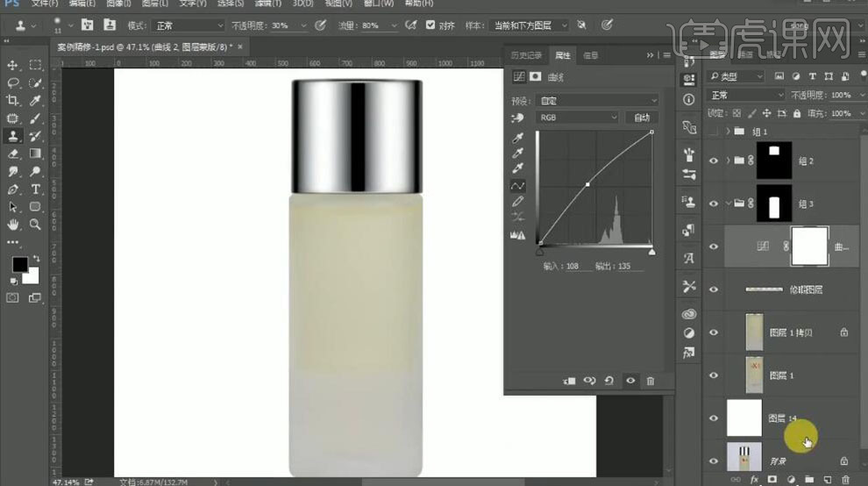The width and height of the screenshot is (868, 486).
Task: Select the Pen tool
Action: coord(13,189)
